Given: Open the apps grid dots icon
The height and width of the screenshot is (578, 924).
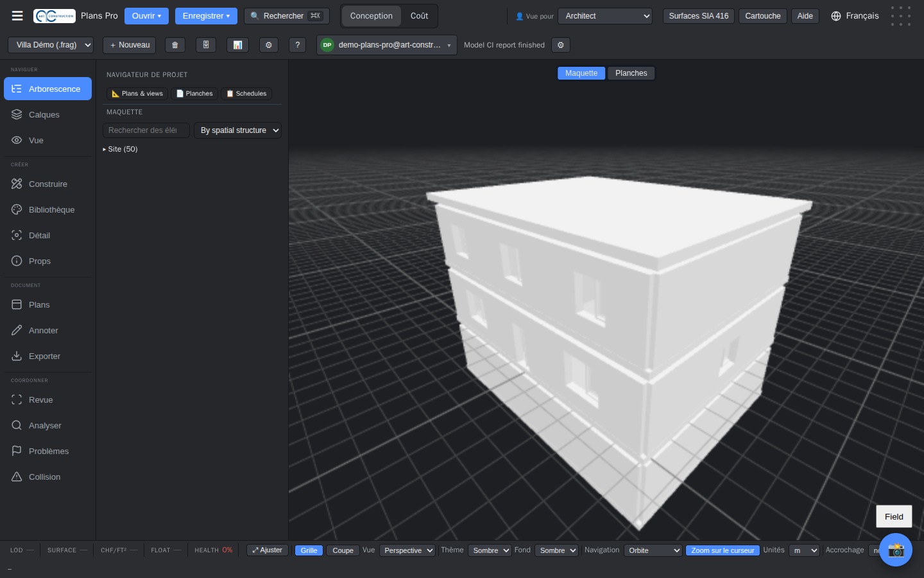Looking at the screenshot, I should pos(901,16).
